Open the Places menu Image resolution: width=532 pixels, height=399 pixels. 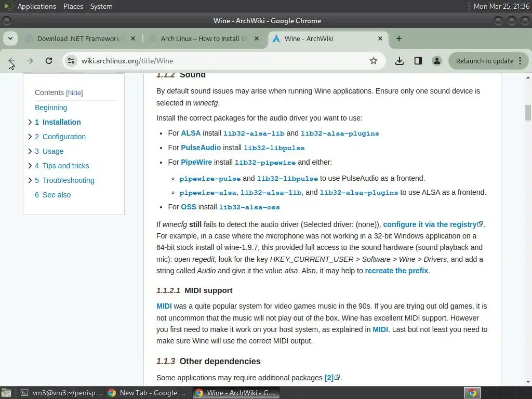73,6
